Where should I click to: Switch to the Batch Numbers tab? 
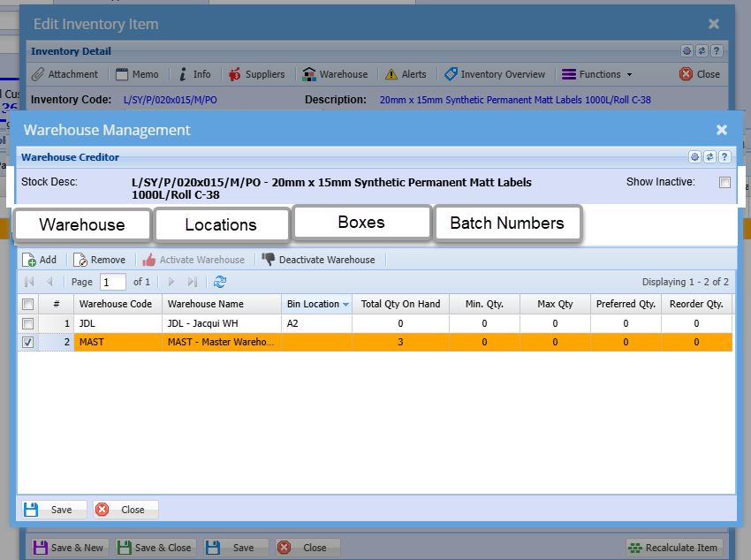pyautogui.click(x=507, y=223)
